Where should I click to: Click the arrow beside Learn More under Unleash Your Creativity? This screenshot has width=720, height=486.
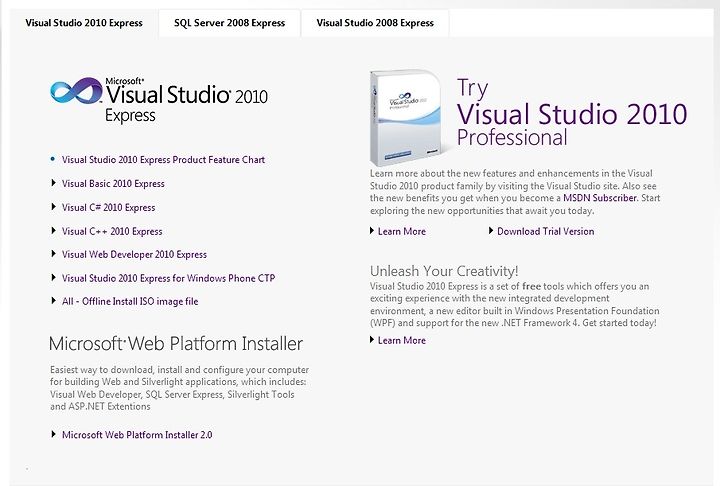[x=372, y=339]
